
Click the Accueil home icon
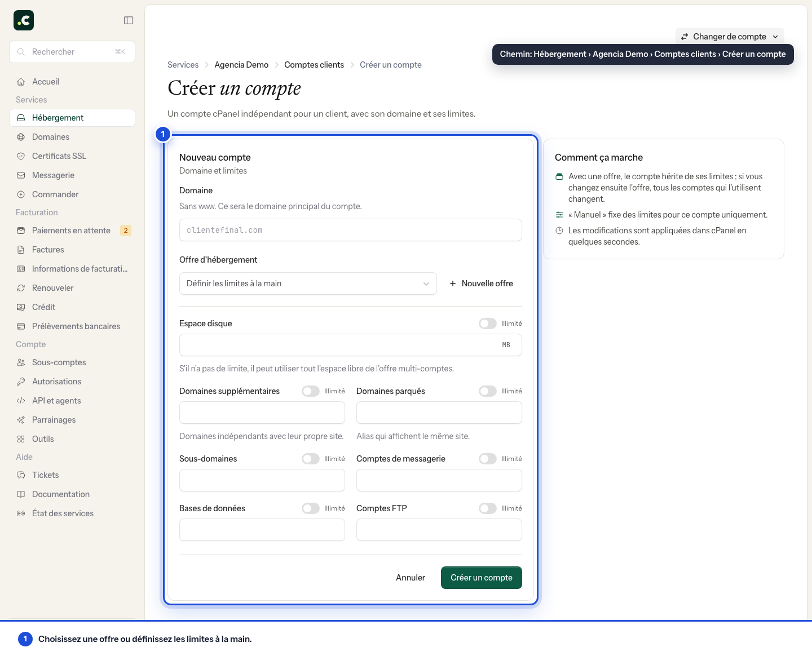[21, 82]
